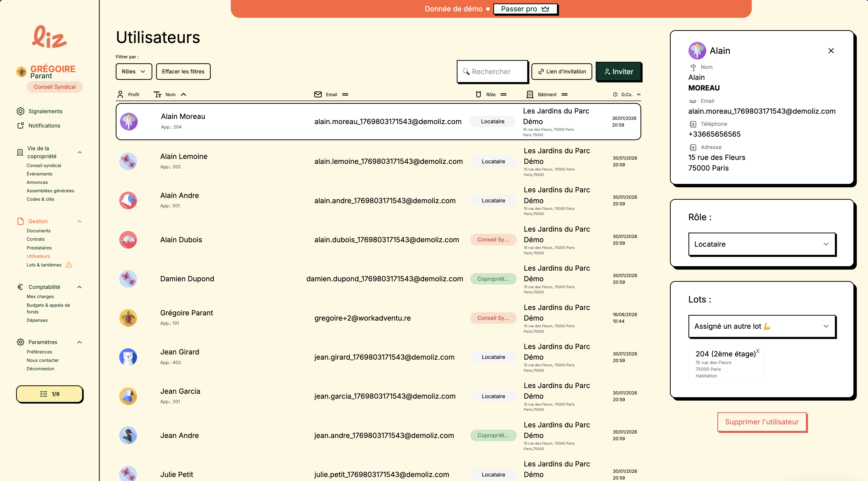Screen dimensions: 868x481
Task: Click the Lien d'invitation button
Action: (562, 71)
